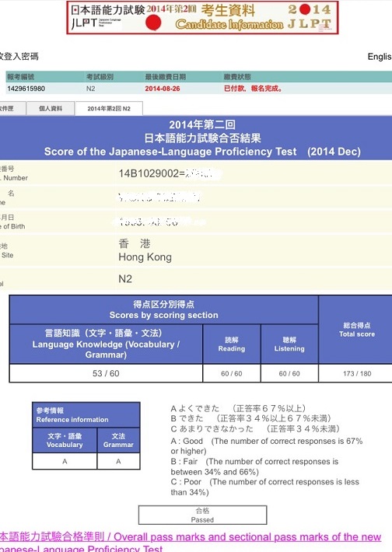
Task: Open the 個人資料 tab
Action: click(x=51, y=108)
